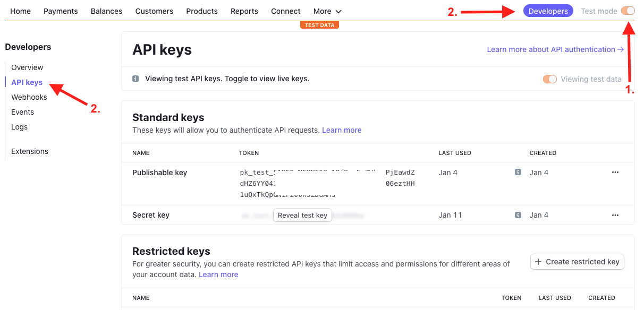This screenshot has height=310, width=644.
Task: Expand the More menu chevron
Action: pos(338,12)
